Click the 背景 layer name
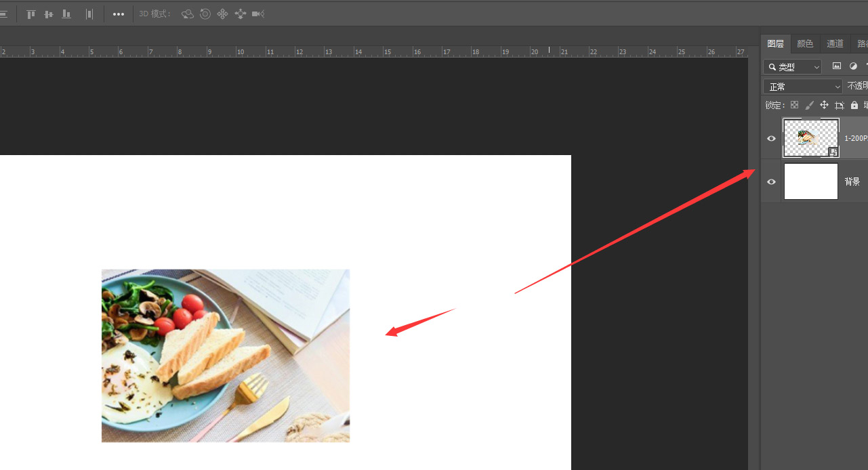This screenshot has width=868, height=470. [x=852, y=181]
